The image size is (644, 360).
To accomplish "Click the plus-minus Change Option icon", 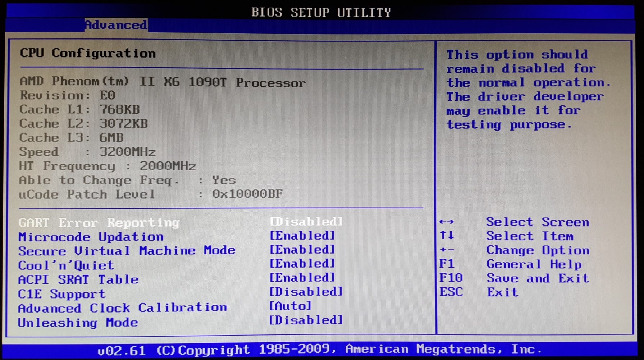I will pos(447,249).
